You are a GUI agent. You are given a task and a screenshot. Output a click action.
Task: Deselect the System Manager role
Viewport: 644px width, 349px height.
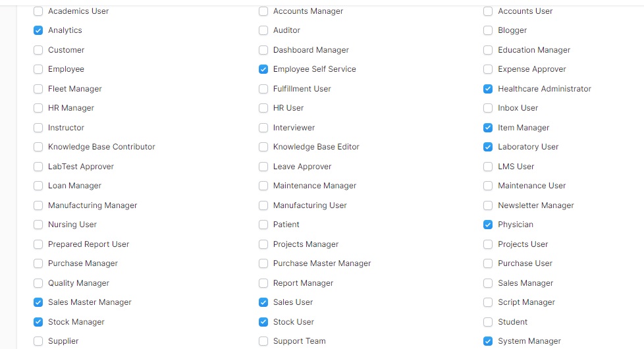[x=488, y=341]
